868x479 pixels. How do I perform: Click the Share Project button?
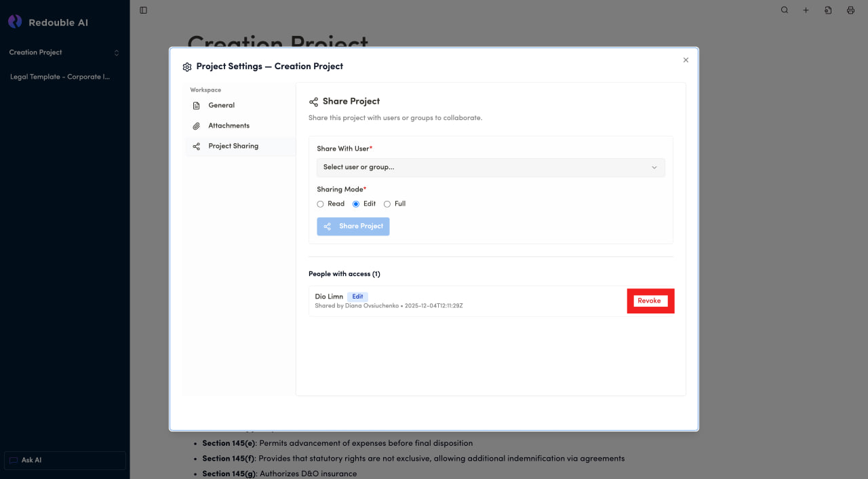[353, 227]
